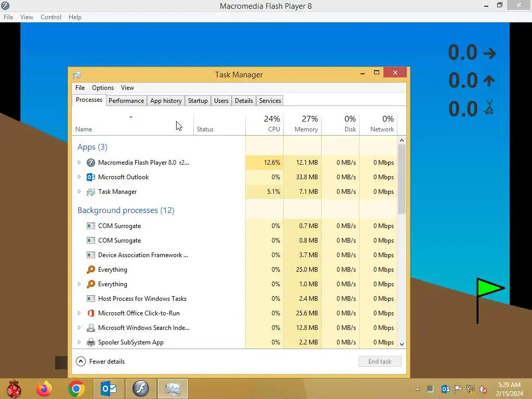Click the COM Surrogate icon at 0.8 MB
Image resolution: width=532 pixels, height=399 pixels.
point(90,241)
